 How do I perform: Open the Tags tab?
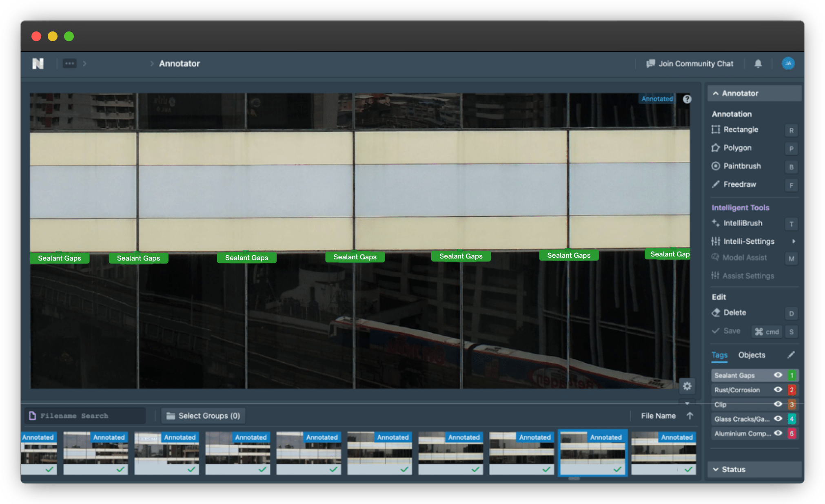[719, 355]
